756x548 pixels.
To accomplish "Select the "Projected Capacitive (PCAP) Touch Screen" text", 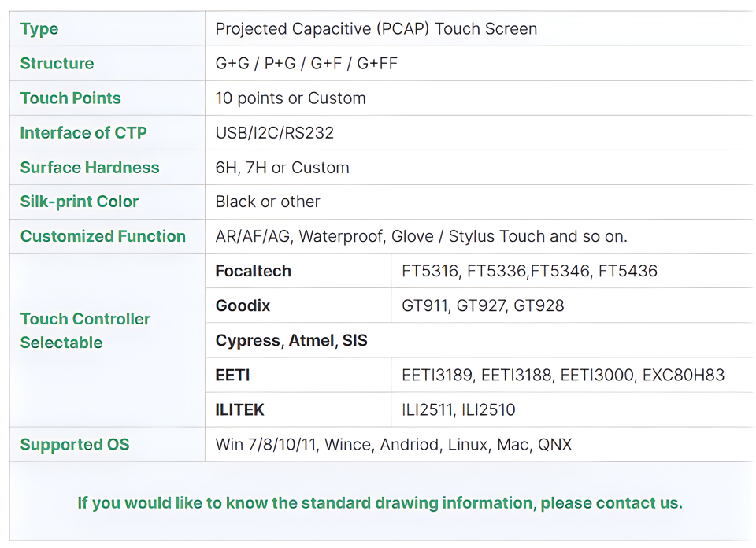I will [x=376, y=29].
